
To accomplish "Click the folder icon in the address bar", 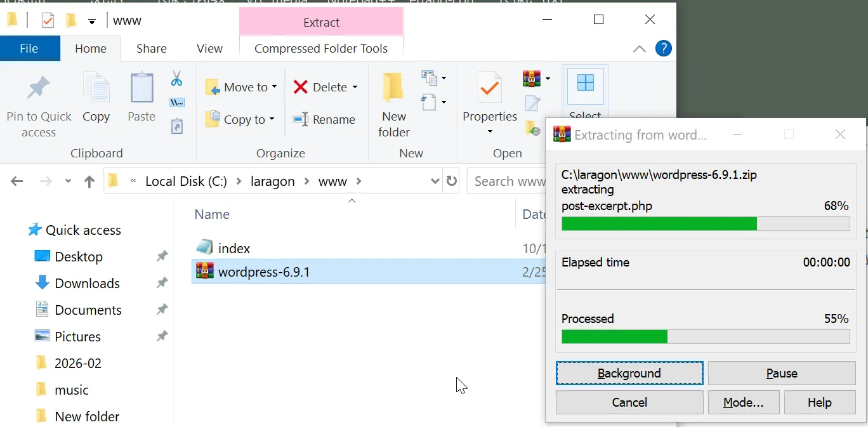I will tap(114, 181).
